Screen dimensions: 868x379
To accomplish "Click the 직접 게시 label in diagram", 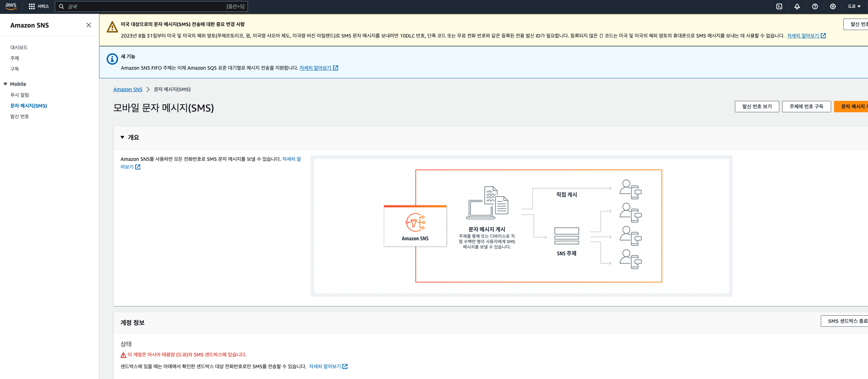I will tap(566, 195).
